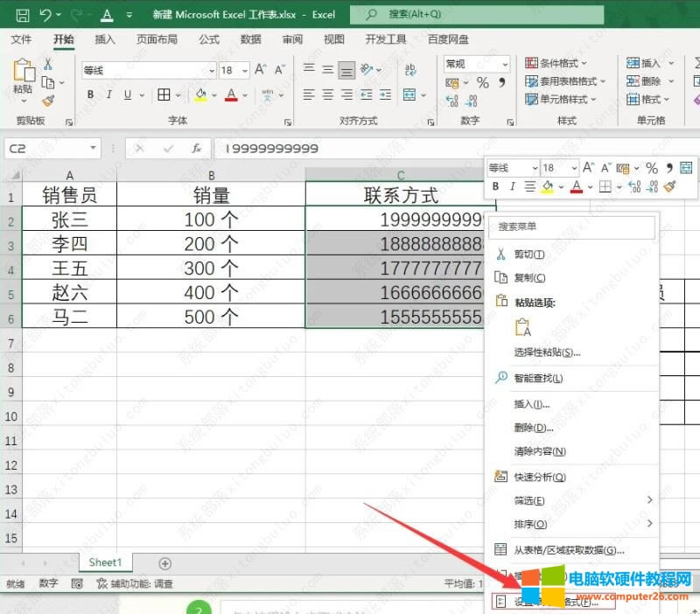Click the Merge and Center icon

(411, 94)
